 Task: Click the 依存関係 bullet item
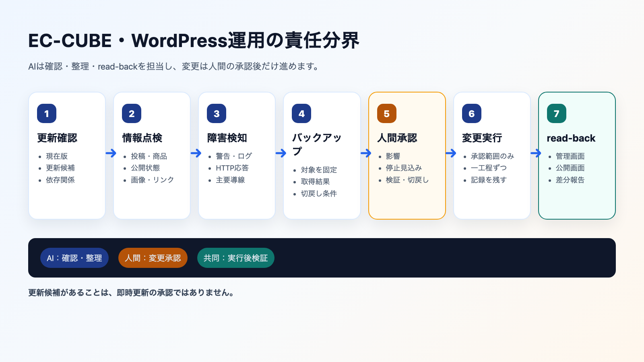pyautogui.click(x=60, y=180)
